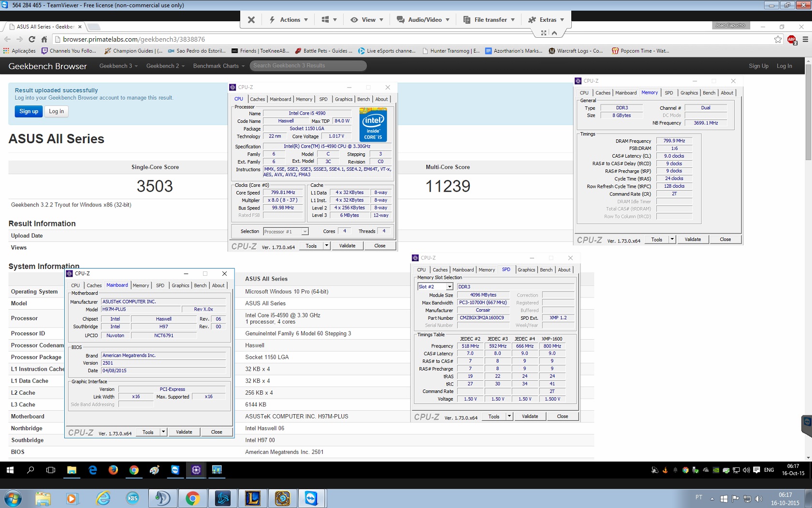The height and width of the screenshot is (508, 812).
Task: Open Graphics tab in Memory CPU-Z window
Action: pyautogui.click(x=689, y=93)
